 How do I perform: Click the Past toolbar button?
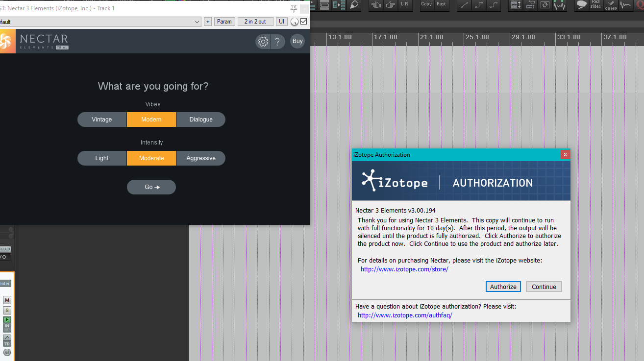pyautogui.click(x=442, y=5)
